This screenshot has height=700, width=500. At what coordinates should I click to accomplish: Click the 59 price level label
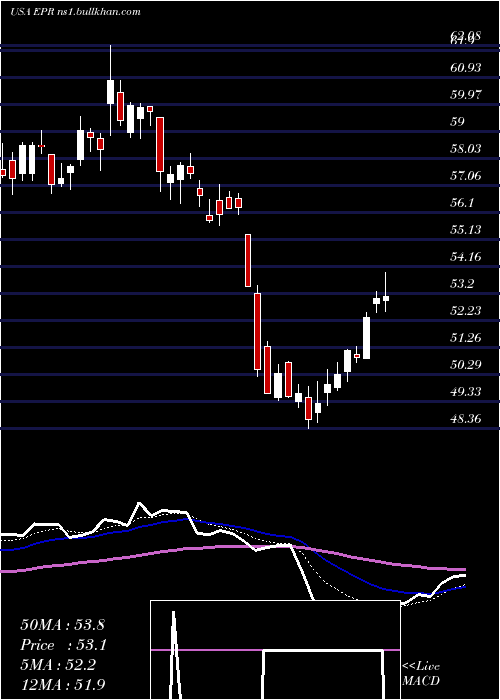click(x=457, y=122)
